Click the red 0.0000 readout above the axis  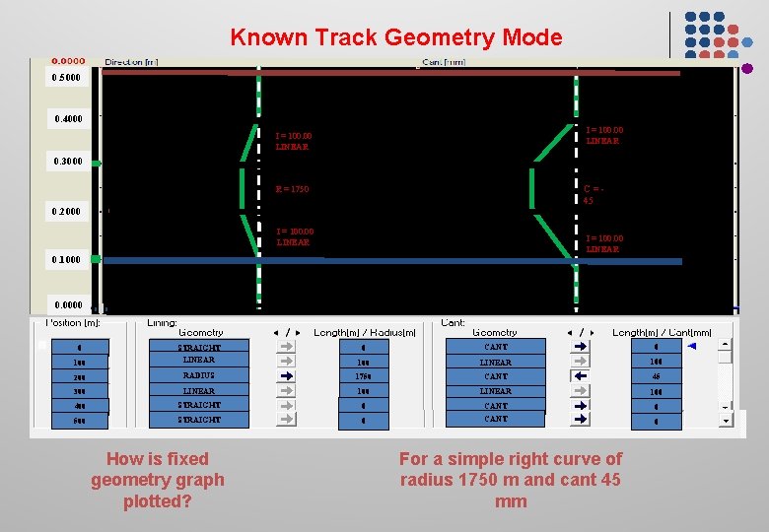(68, 61)
